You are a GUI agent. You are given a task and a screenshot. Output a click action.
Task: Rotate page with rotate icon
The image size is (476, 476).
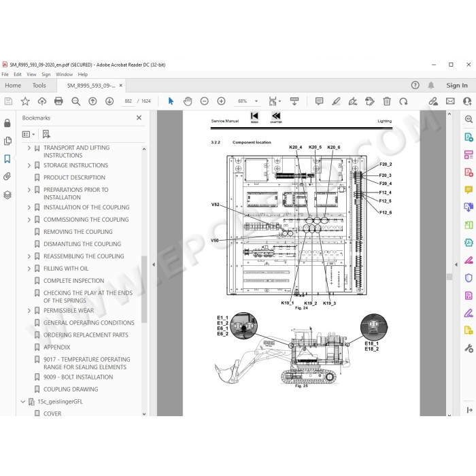pyautogui.click(x=403, y=101)
